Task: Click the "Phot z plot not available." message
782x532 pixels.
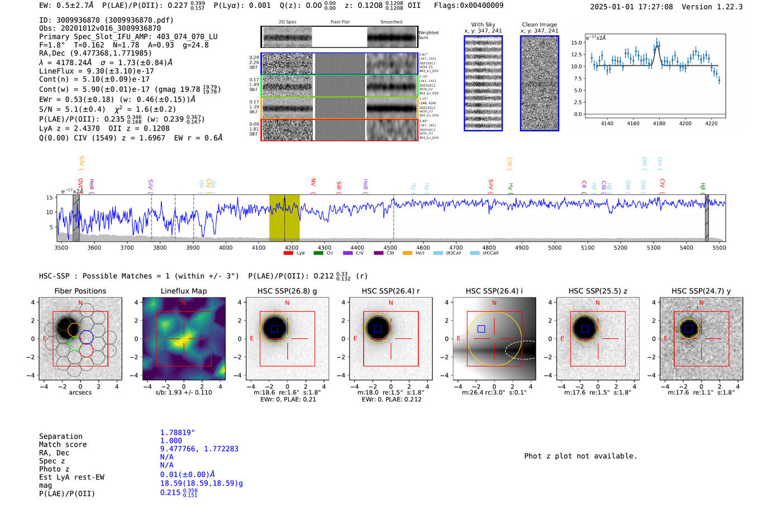Action: [x=581, y=457]
